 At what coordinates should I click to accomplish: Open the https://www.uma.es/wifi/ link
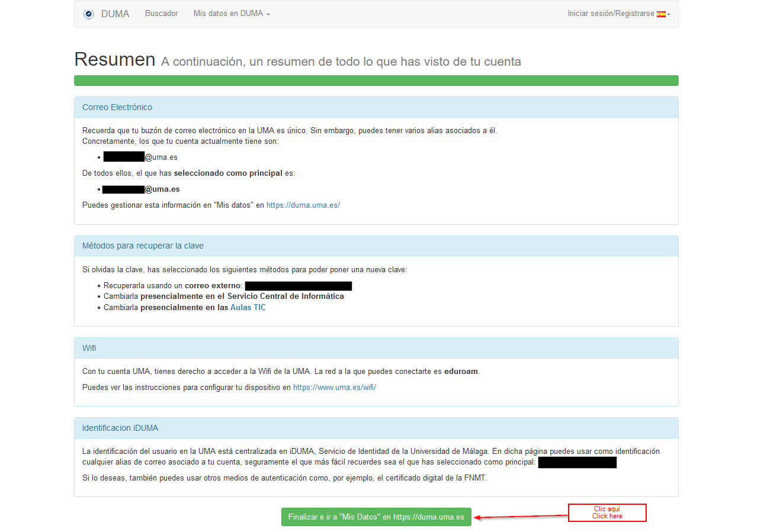(334, 388)
